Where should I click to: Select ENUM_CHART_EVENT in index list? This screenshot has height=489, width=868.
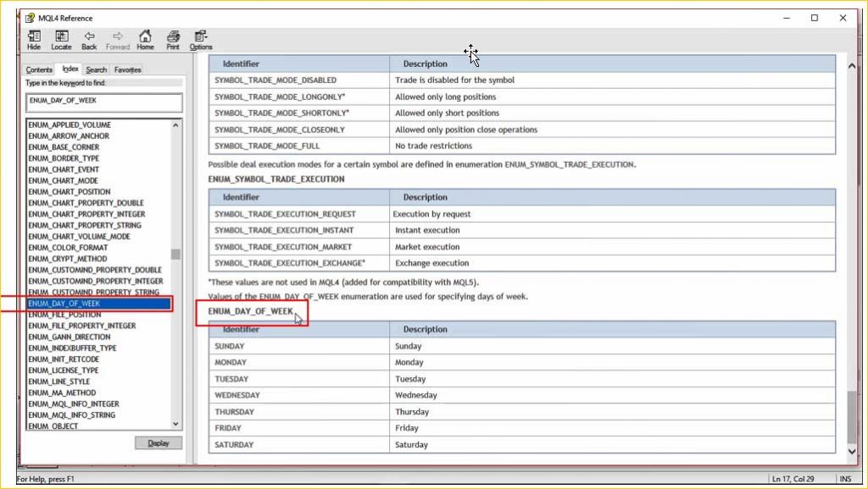(x=64, y=169)
